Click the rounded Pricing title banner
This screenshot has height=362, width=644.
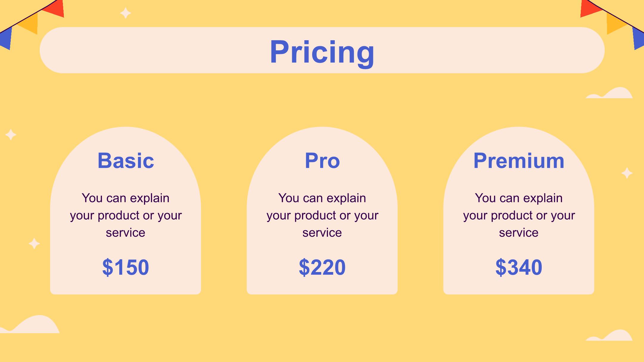(322, 50)
